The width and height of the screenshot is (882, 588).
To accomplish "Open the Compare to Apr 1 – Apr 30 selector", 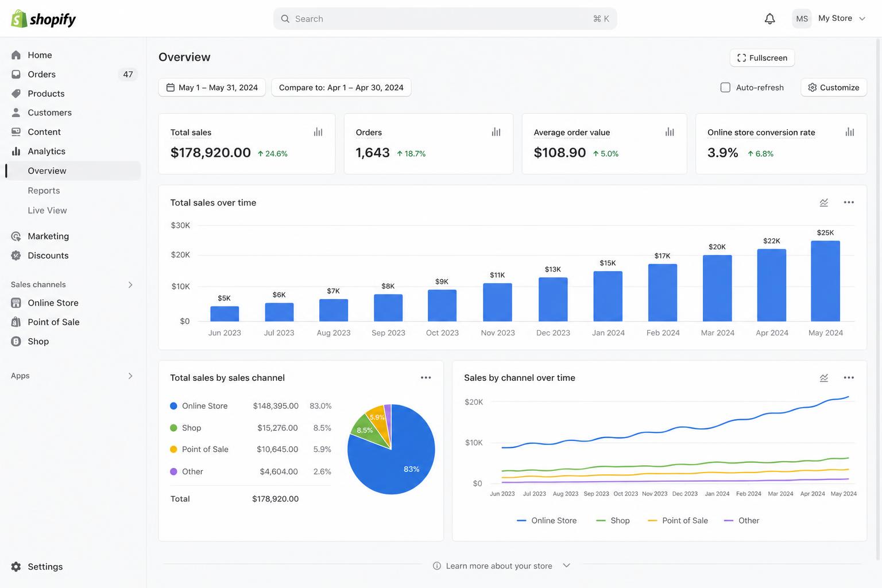I will [341, 87].
